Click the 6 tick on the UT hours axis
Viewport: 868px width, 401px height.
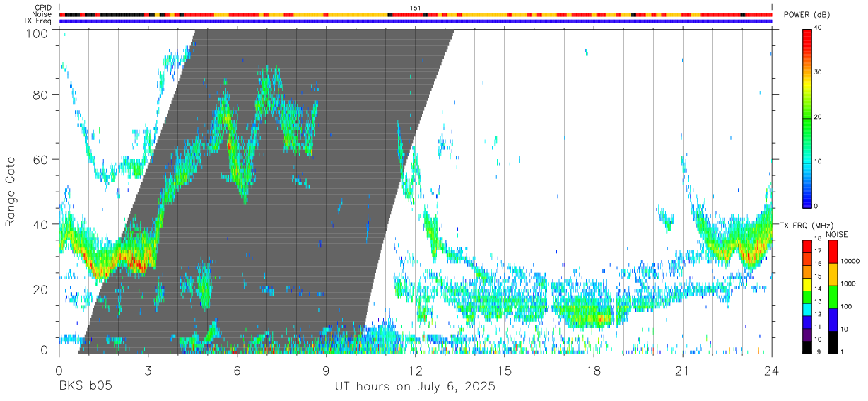coord(237,370)
